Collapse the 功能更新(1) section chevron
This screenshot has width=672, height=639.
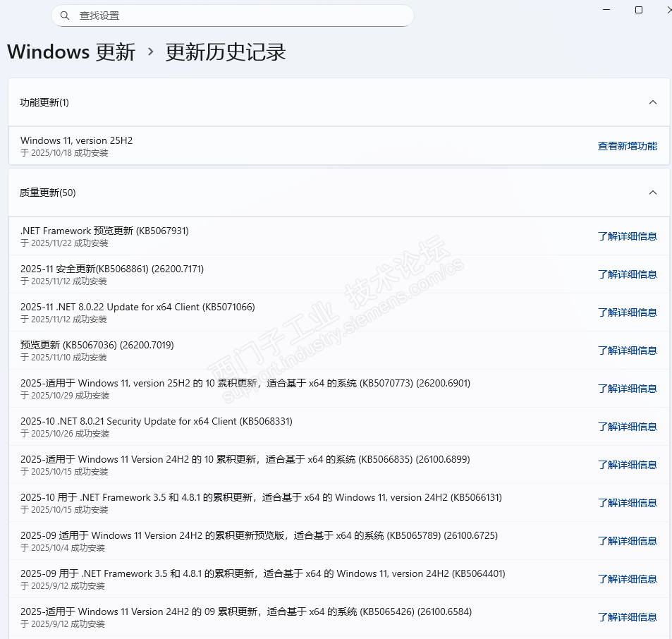653,102
